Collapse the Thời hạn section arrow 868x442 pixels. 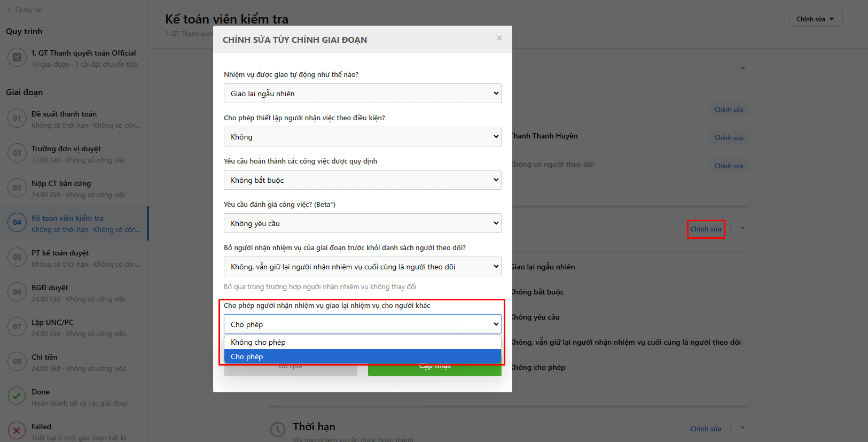tap(742, 428)
